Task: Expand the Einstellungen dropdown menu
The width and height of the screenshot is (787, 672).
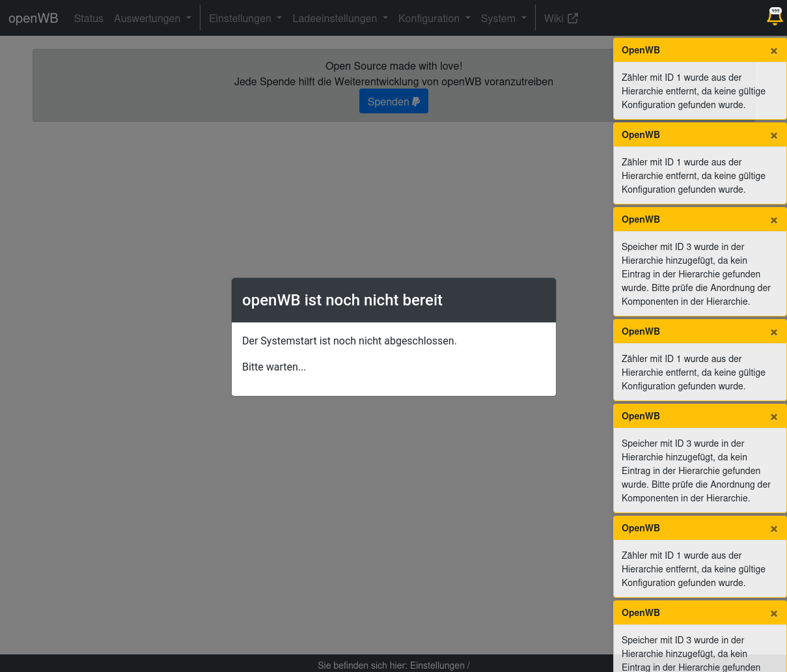Action: 245,18
